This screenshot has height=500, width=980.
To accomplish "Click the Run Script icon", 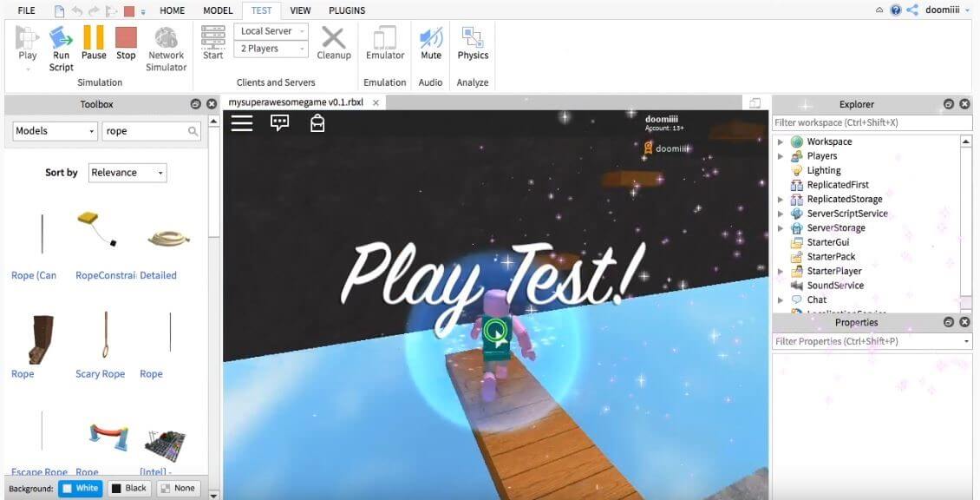I will pos(61,43).
